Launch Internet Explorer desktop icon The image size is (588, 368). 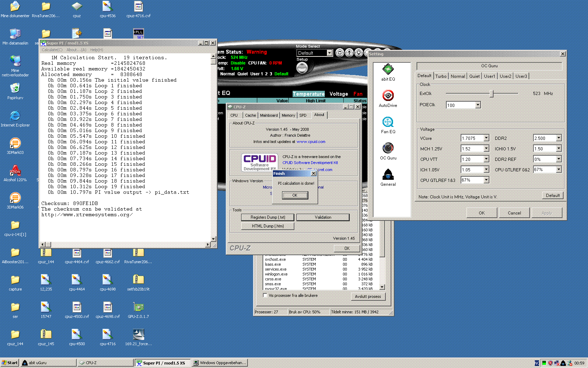point(15,119)
